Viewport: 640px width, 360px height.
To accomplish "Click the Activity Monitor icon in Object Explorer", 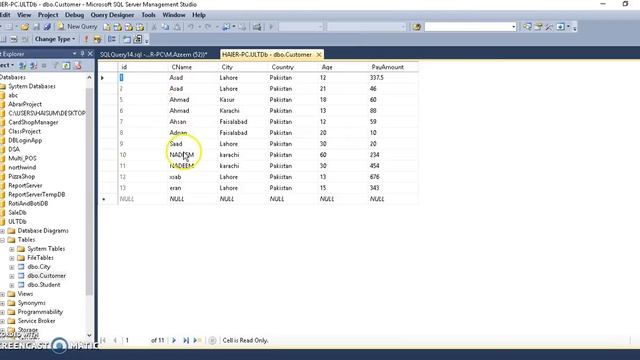I will coord(77,66).
